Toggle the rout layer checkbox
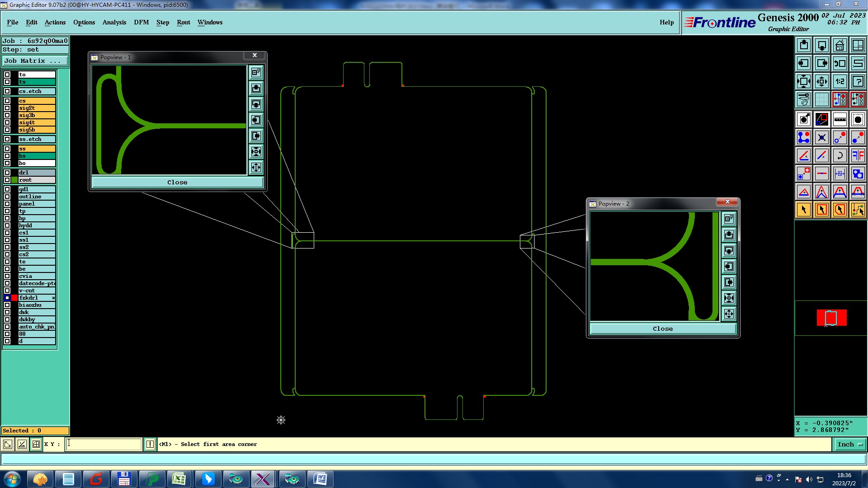This screenshot has height=488, width=868. coord(7,180)
